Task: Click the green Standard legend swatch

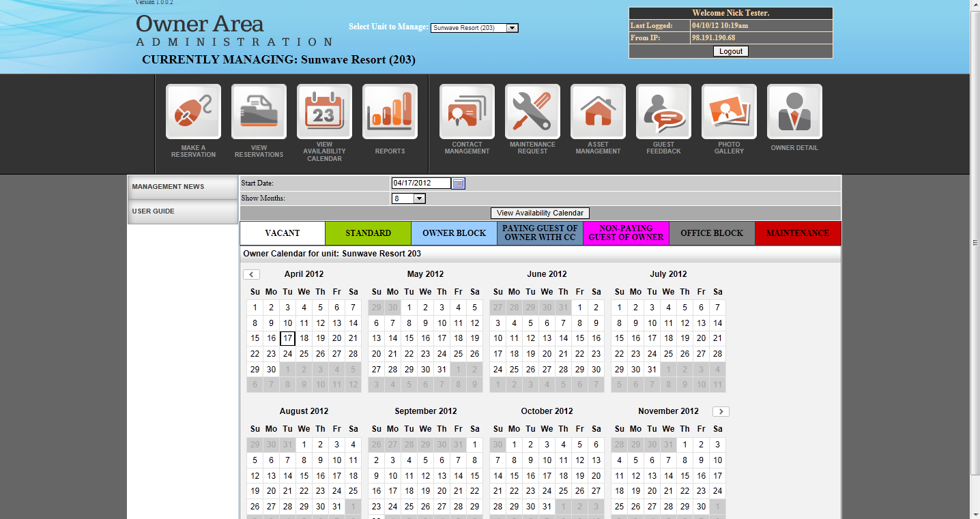Action: point(369,233)
